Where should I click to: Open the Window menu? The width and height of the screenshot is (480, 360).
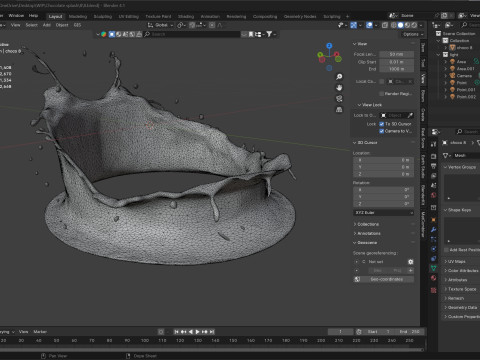(x=16, y=16)
